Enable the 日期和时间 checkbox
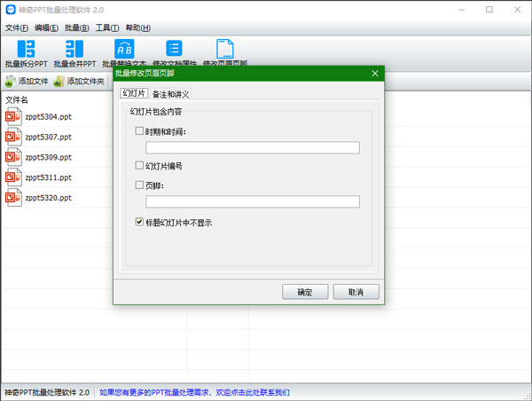 (139, 132)
